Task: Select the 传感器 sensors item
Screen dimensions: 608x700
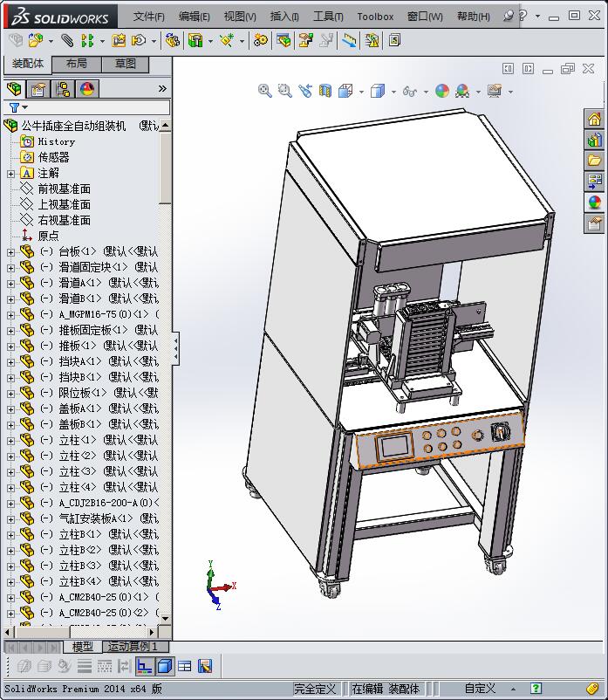Action: [x=53, y=157]
